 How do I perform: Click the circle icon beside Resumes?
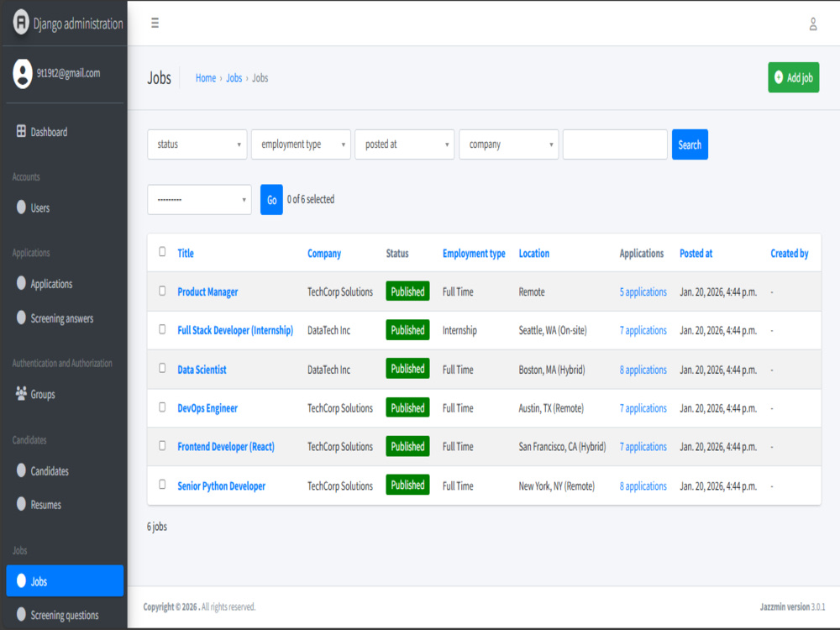(21, 504)
